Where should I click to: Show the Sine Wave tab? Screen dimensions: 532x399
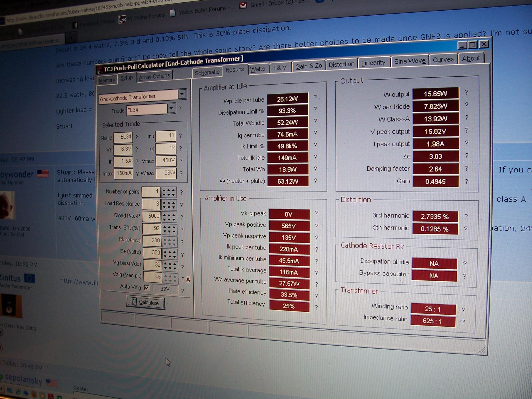pos(410,61)
